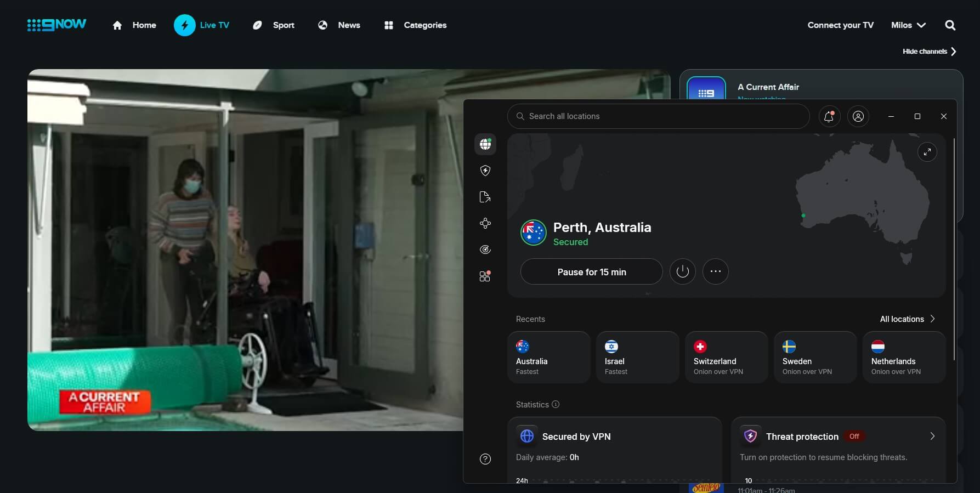Open Categories menu

[x=415, y=25]
